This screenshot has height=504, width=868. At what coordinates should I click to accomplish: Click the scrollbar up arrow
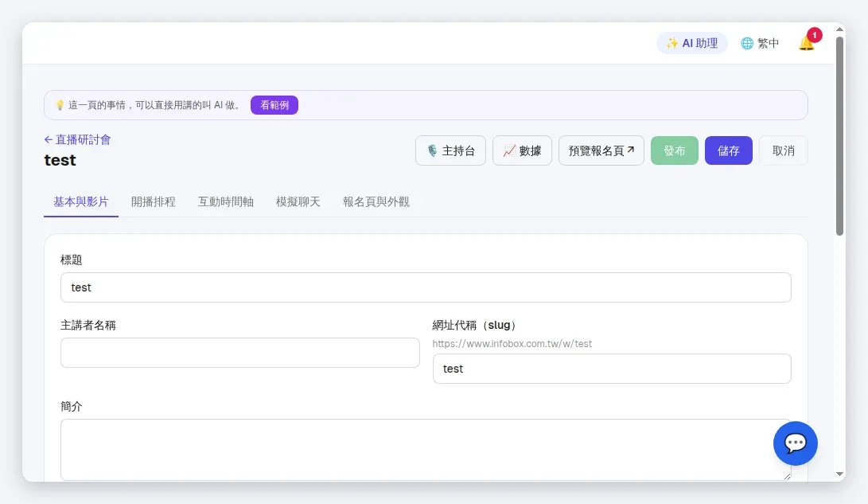[x=840, y=29]
